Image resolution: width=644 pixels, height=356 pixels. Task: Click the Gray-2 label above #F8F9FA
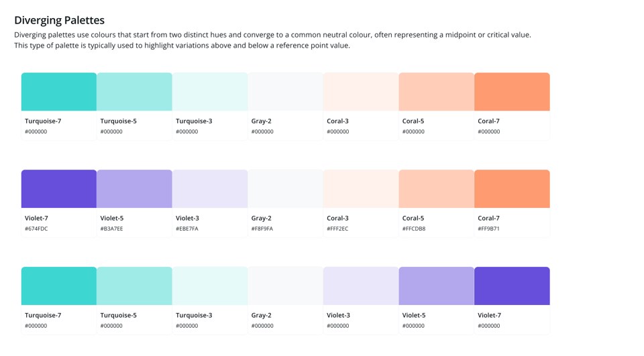pyautogui.click(x=261, y=218)
